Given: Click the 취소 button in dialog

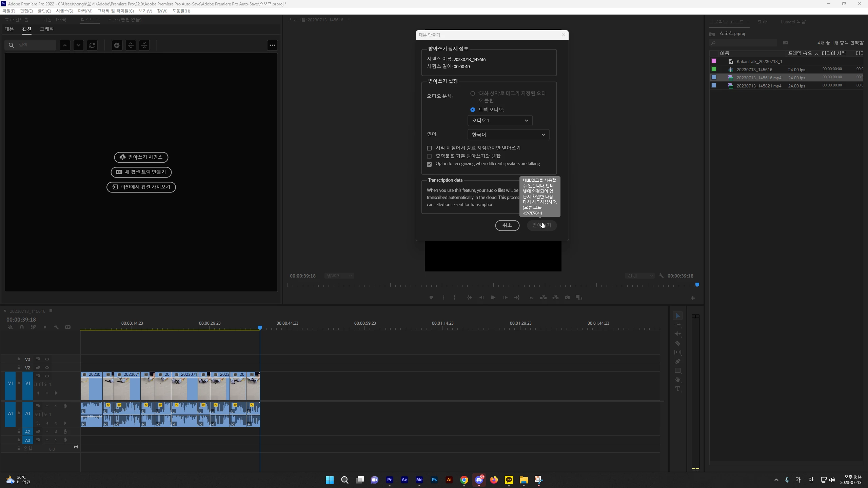Looking at the screenshot, I should (x=507, y=225).
